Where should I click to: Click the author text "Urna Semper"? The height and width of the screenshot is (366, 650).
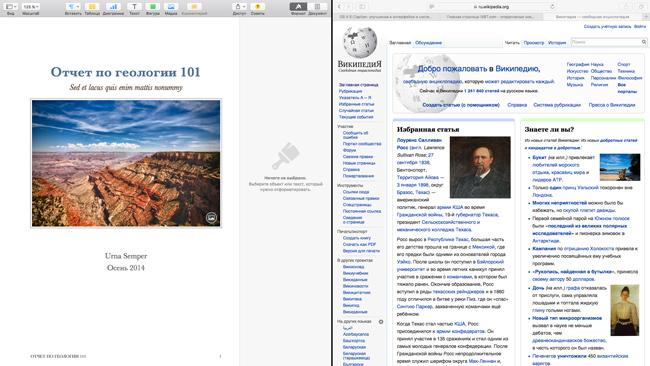126,256
